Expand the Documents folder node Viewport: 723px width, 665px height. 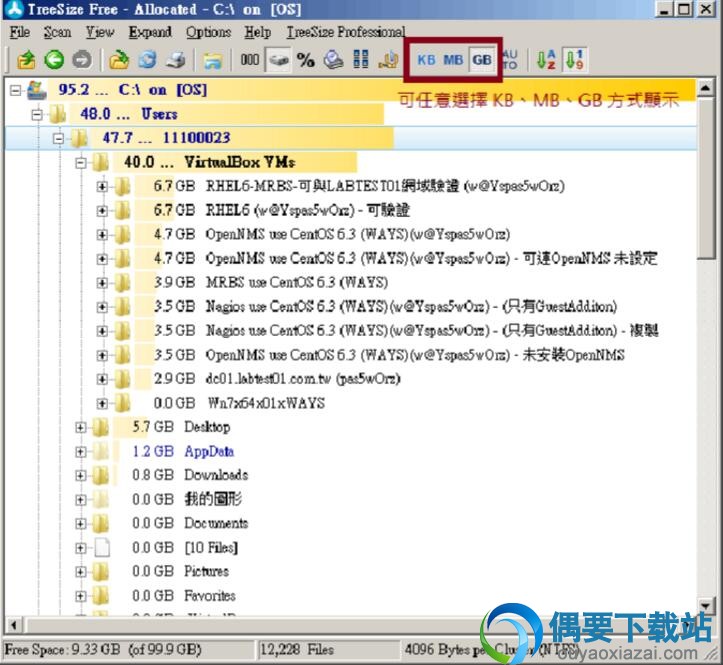81,524
